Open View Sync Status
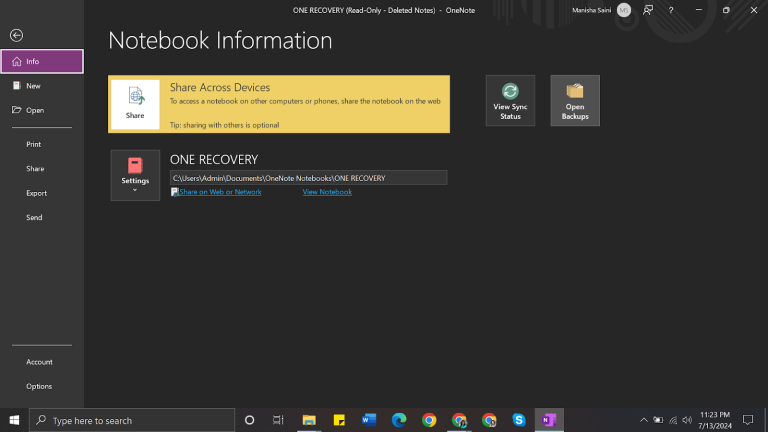The image size is (768, 432). click(x=510, y=100)
